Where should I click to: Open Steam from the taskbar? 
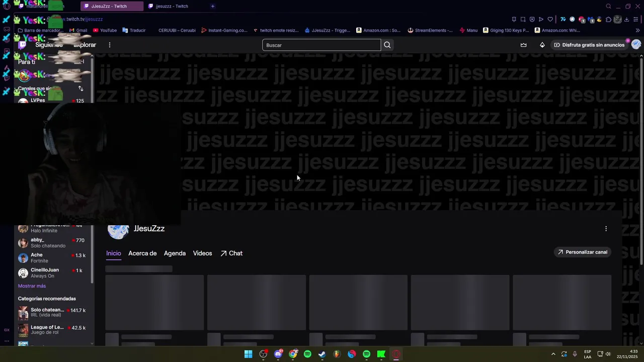322,354
